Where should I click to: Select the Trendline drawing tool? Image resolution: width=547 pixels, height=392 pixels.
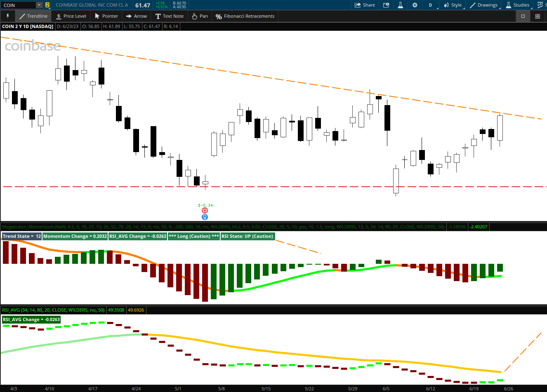pyautogui.click(x=33, y=16)
